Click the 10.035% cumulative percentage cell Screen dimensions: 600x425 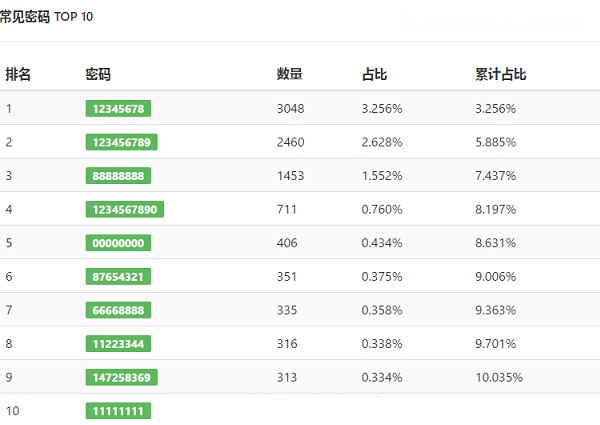pyautogui.click(x=499, y=377)
